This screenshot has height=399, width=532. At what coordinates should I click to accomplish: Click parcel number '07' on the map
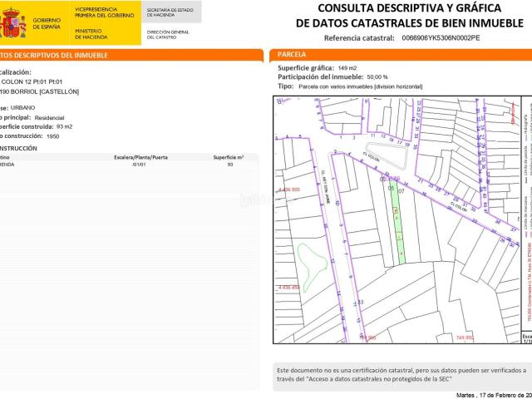click(x=401, y=191)
